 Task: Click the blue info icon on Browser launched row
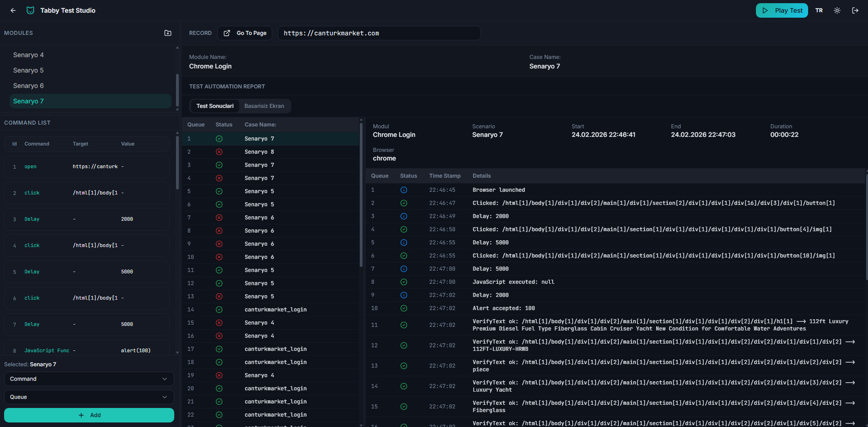tap(403, 190)
